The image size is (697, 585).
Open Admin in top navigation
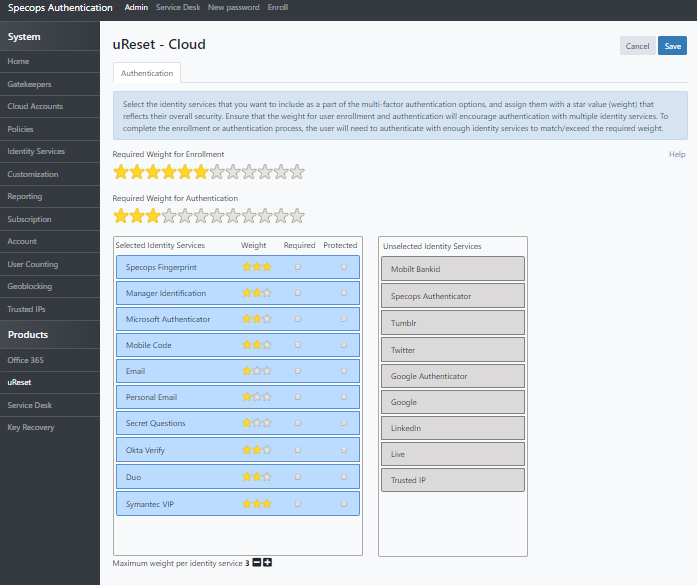(136, 7)
